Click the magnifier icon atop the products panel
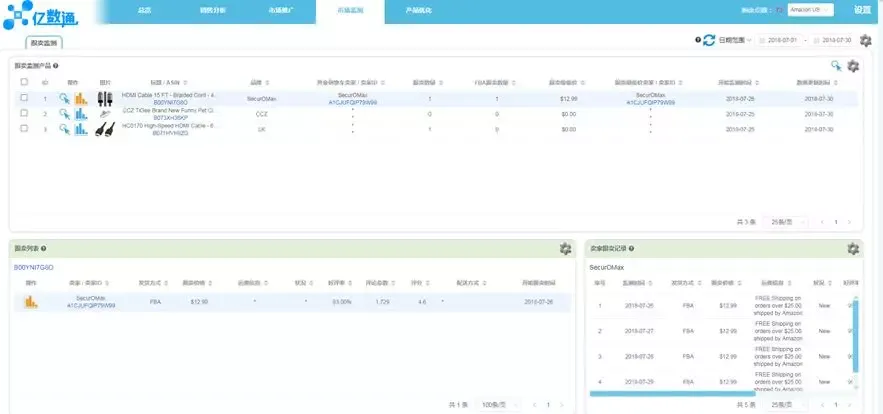Image resolution: width=883 pixels, height=414 pixels. click(x=836, y=66)
